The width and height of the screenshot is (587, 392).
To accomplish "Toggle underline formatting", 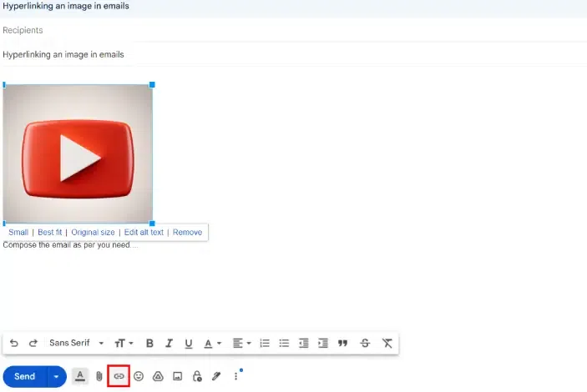I will (x=189, y=344).
